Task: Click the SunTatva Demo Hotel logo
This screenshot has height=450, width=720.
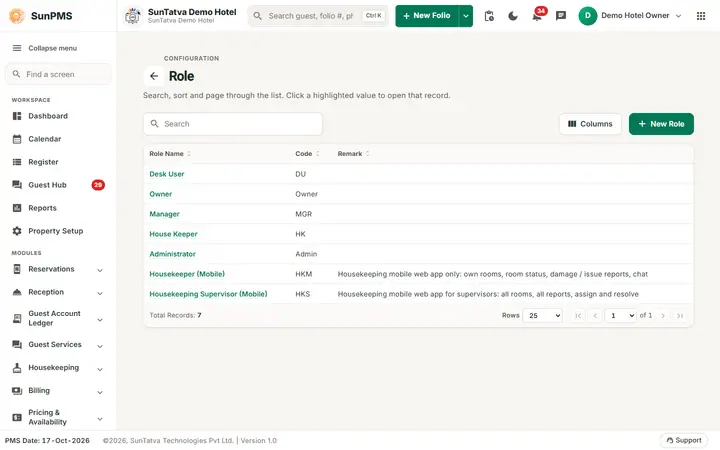Action: (133, 16)
